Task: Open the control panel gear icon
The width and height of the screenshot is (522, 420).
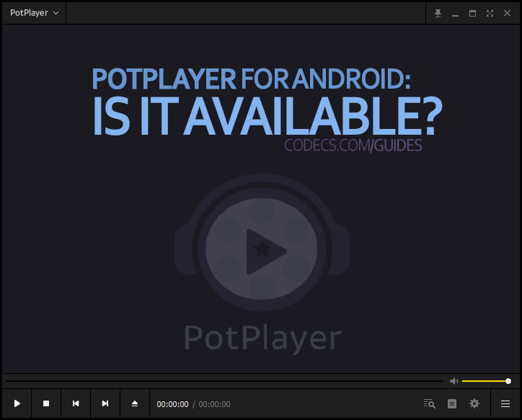Action: [x=474, y=403]
